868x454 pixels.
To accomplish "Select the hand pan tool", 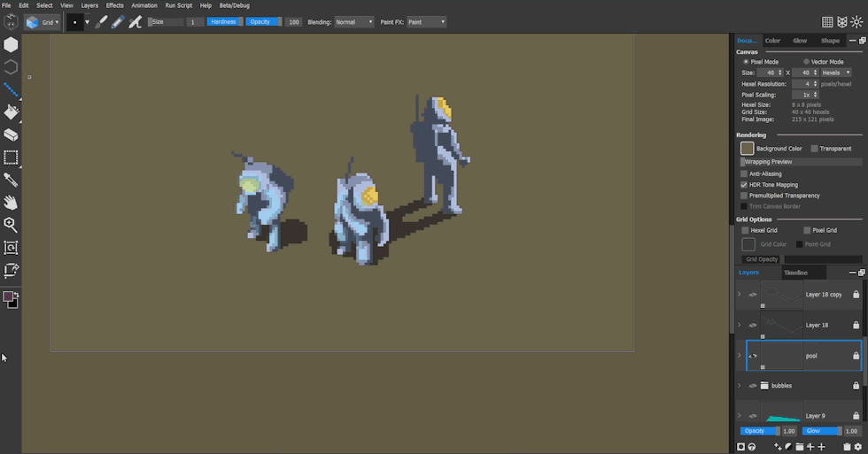I will (11, 203).
